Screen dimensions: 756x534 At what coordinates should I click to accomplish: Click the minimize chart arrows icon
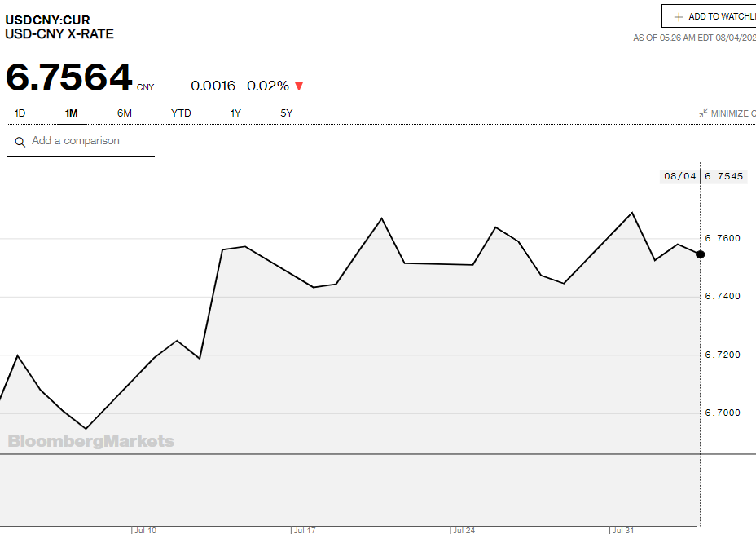[x=703, y=113]
